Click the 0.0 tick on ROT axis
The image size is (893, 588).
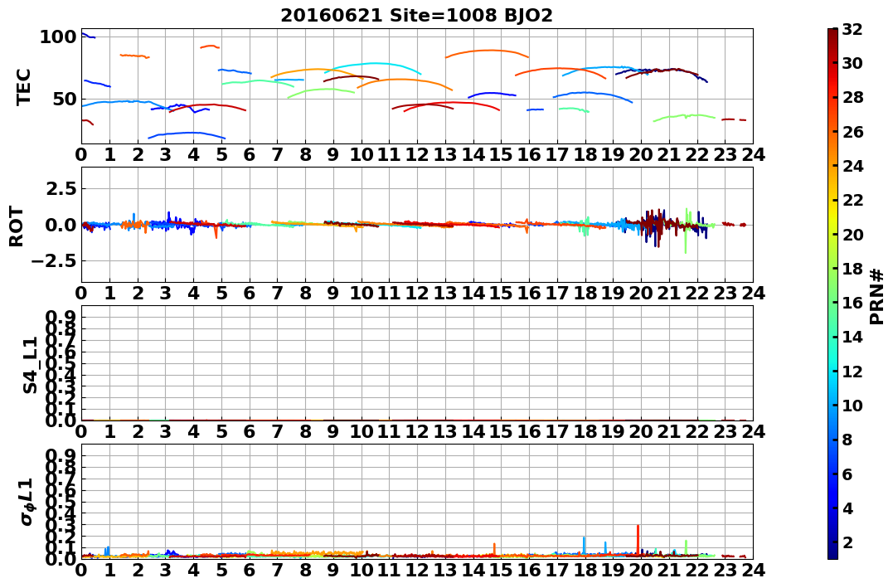click(x=61, y=225)
